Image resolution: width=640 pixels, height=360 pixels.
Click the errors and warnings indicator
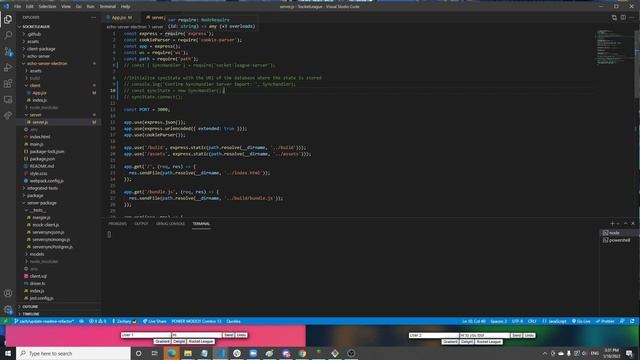[x=98, y=321]
